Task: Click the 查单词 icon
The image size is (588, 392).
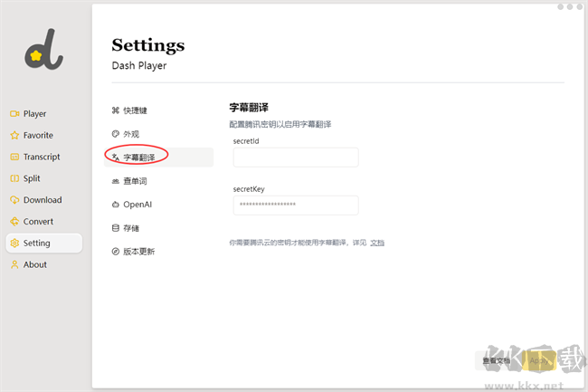Action: [x=116, y=181]
